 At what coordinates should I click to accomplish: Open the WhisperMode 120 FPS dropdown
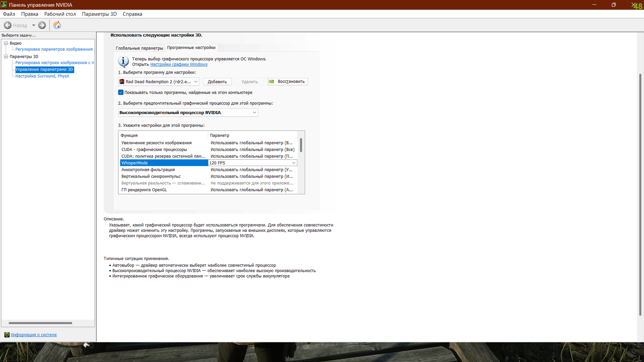(253, 163)
